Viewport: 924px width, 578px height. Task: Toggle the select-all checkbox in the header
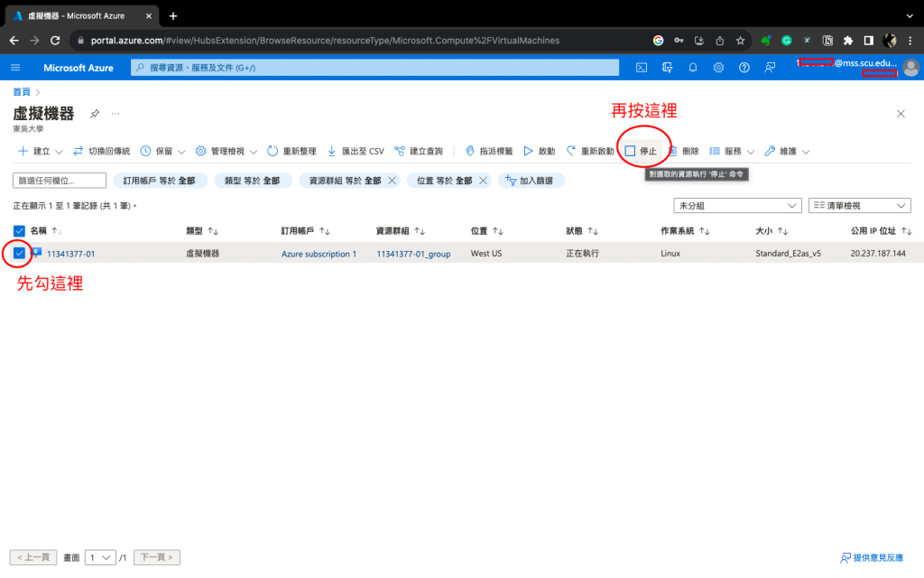[x=19, y=230]
